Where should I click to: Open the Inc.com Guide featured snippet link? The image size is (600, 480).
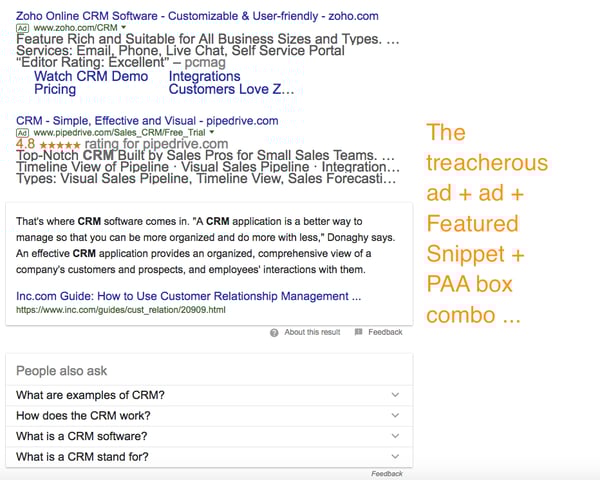(190, 296)
